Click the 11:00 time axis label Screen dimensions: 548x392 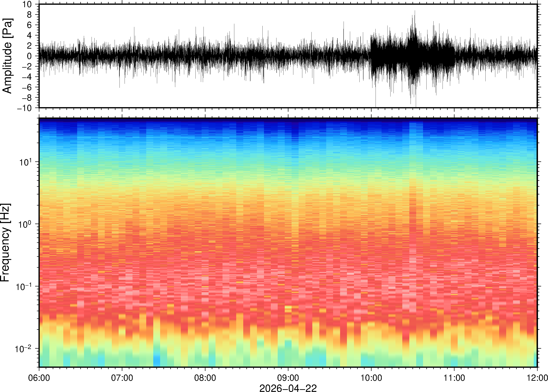coord(454,378)
